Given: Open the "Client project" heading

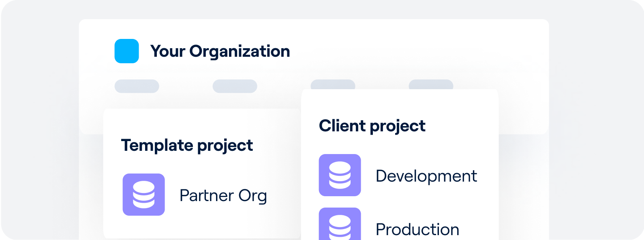Looking at the screenshot, I should pyautogui.click(x=372, y=126).
